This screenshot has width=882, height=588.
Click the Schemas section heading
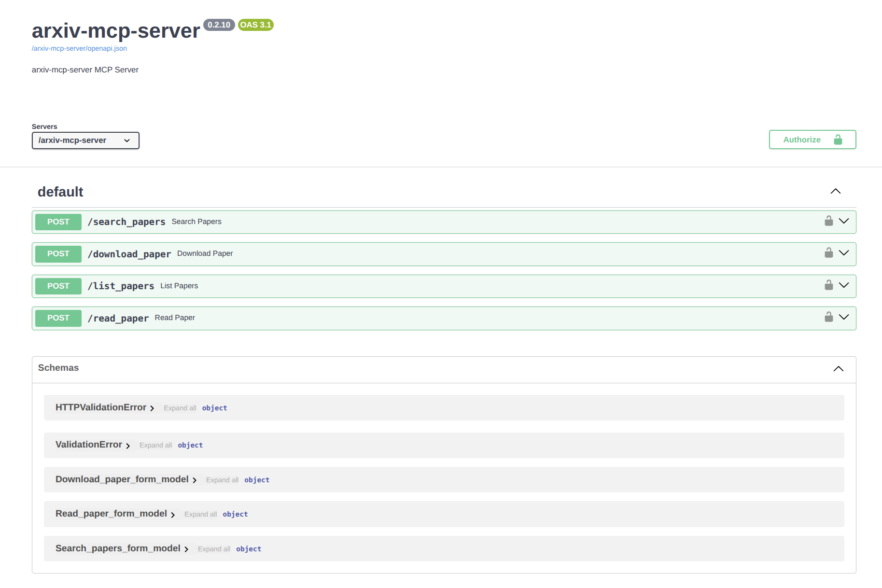(58, 368)
